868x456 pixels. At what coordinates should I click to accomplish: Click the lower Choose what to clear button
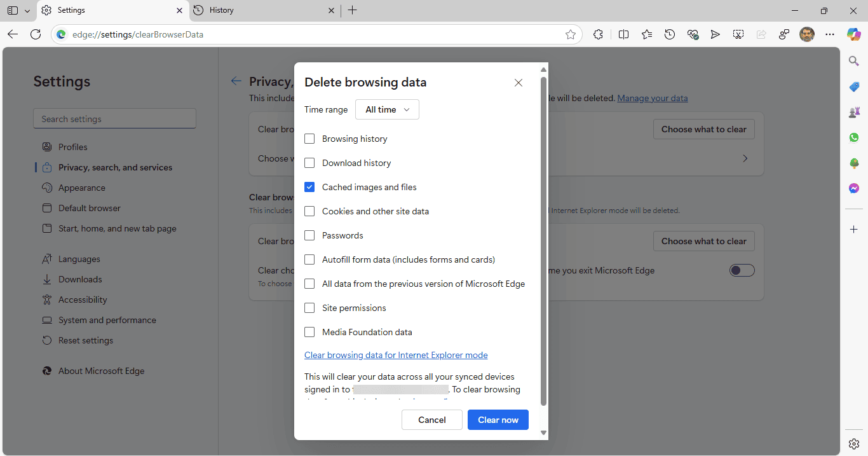[703, 241]
